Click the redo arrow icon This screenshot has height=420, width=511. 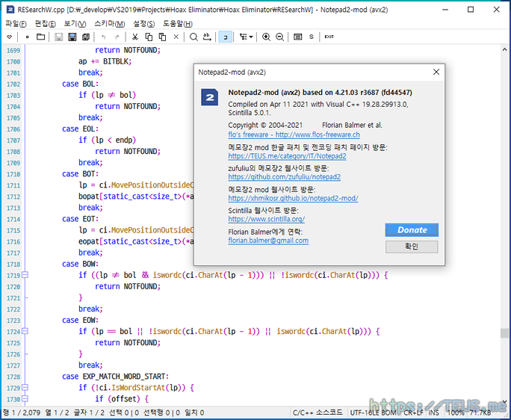click(117, 37)
